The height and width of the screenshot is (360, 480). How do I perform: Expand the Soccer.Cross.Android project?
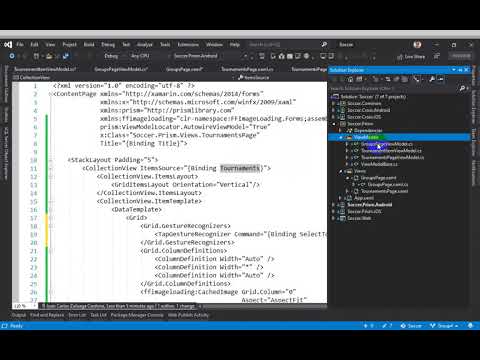point(333,110)
